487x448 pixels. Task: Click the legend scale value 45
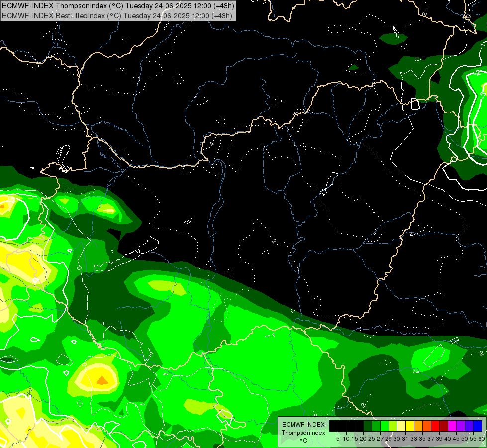(457, 439)
